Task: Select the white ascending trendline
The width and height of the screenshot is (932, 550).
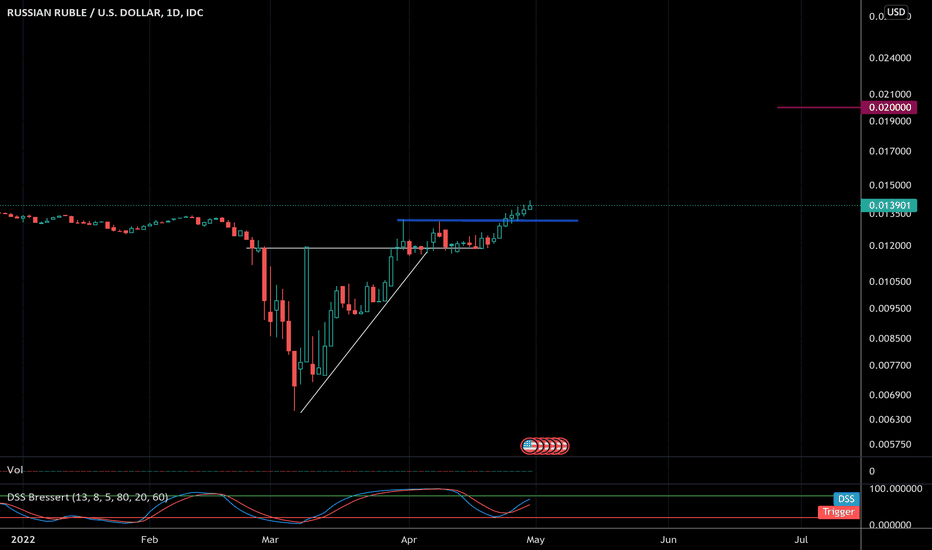Action: 364,332
